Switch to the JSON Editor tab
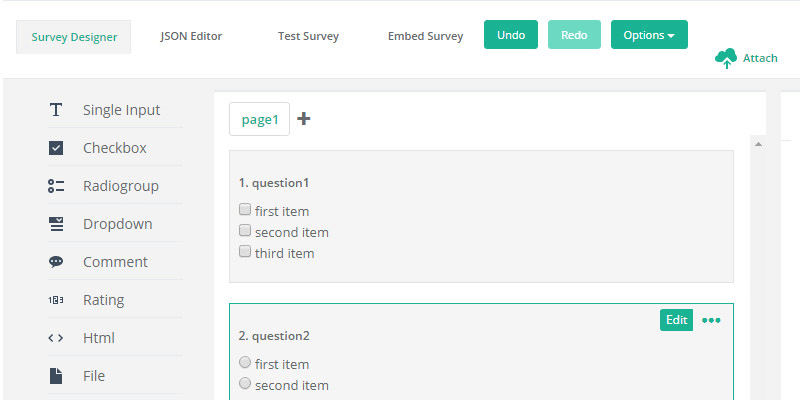Viewport: 800px width, 400px height. click(x=191, y=36)
